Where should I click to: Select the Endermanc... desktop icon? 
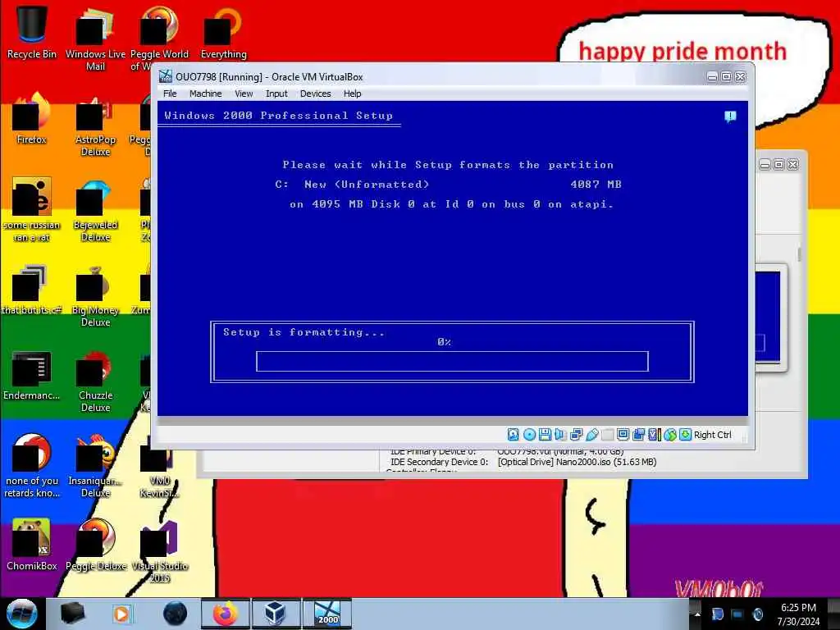tap(32, 375)
